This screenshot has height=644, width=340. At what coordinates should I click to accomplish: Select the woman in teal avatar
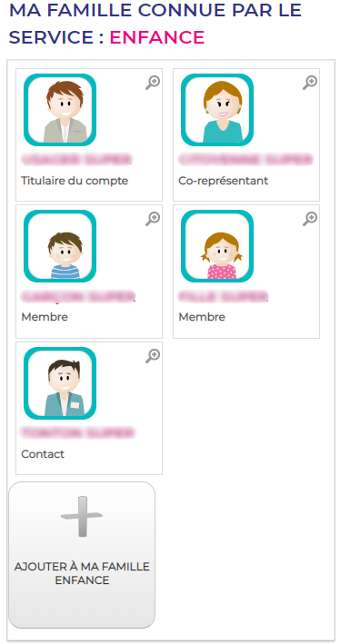point(217,110)
